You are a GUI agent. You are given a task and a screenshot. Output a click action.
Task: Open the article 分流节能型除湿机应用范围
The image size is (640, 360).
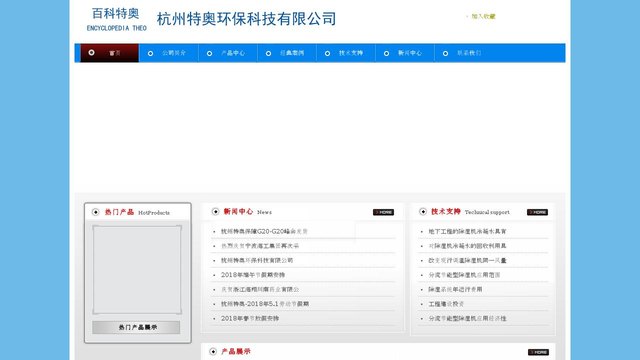464,275
